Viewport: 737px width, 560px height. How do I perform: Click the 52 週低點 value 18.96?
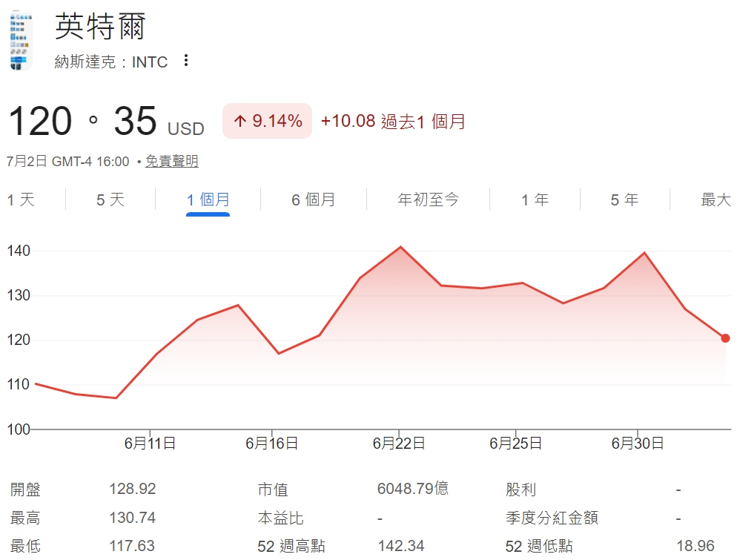[x=695, y=546]
